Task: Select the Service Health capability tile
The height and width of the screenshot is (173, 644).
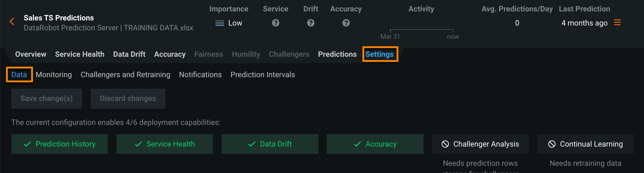Action: tap(165, 144)
